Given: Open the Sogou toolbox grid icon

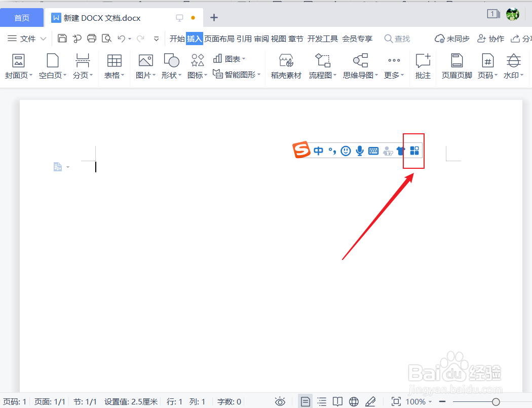Looking at the screenshot, I should click(414, 151).
